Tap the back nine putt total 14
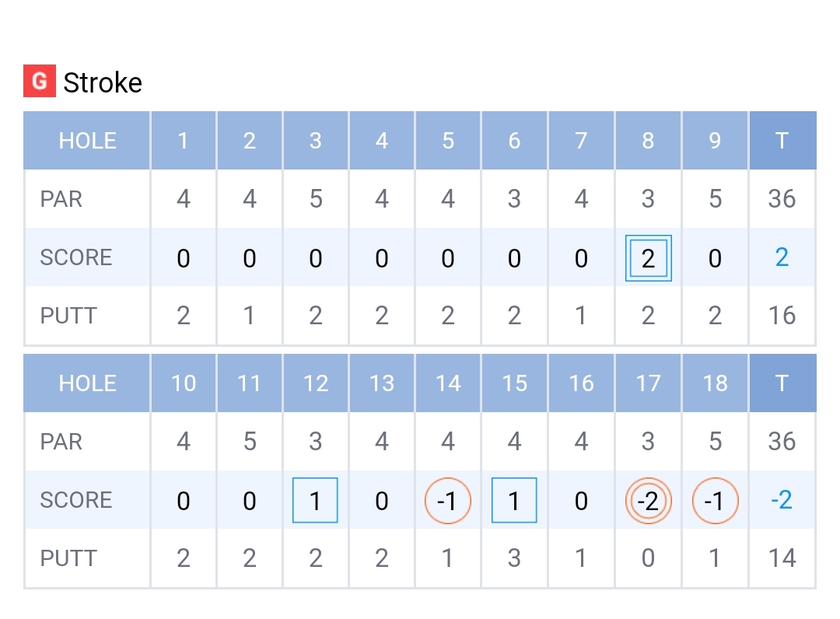This screenshot has width=840, height=619. tap(782, 558)
